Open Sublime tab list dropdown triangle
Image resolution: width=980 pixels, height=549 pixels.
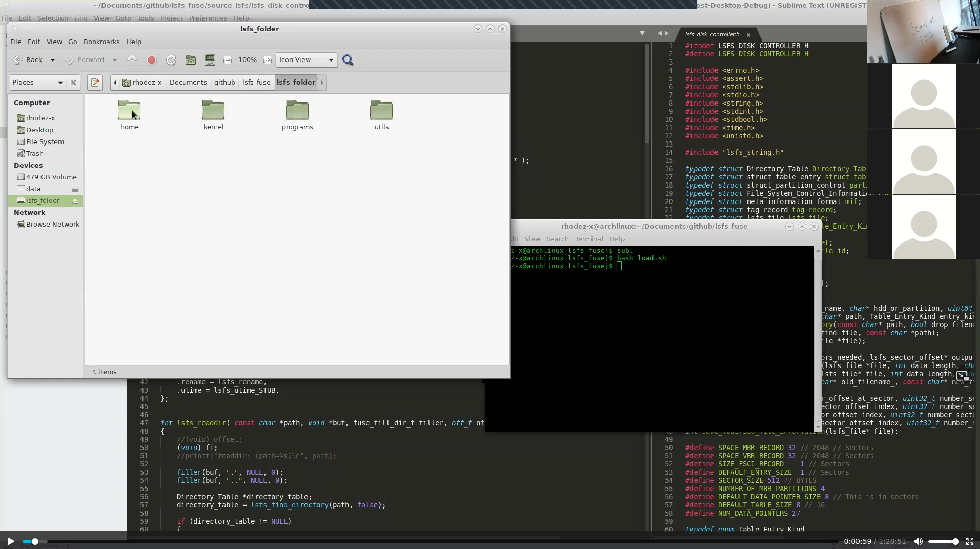pos(642,33)
